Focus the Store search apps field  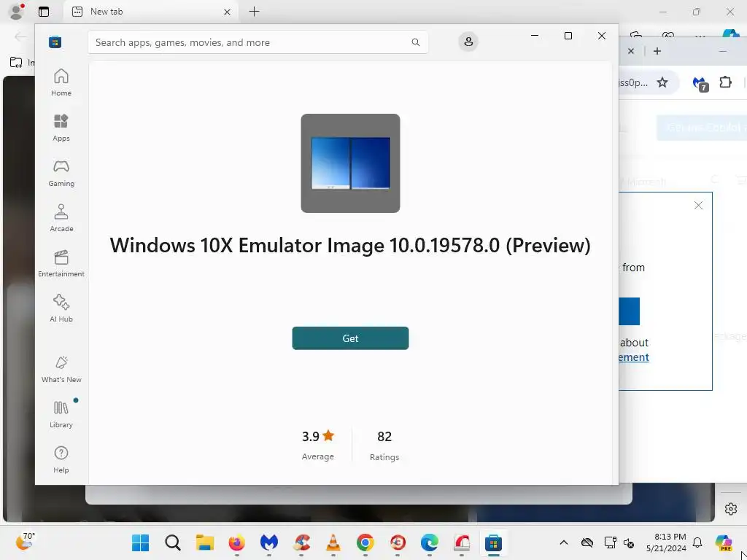(x=258, y=42)
